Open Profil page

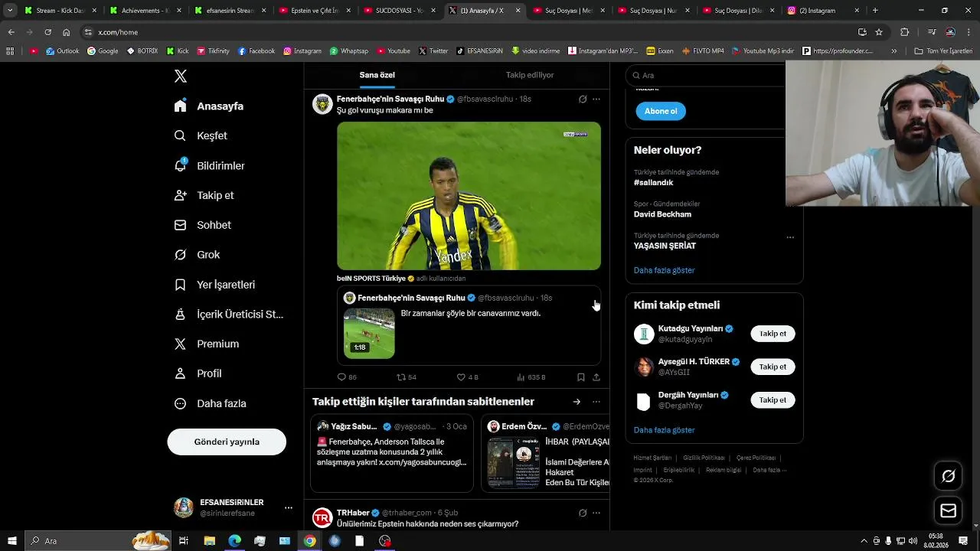tap(198, 373)
